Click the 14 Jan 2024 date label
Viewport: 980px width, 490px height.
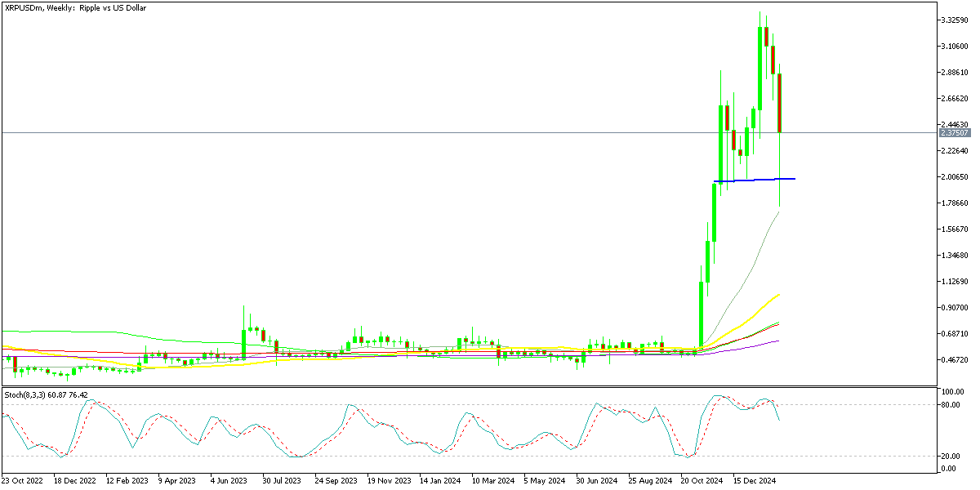tap(439, 481)
